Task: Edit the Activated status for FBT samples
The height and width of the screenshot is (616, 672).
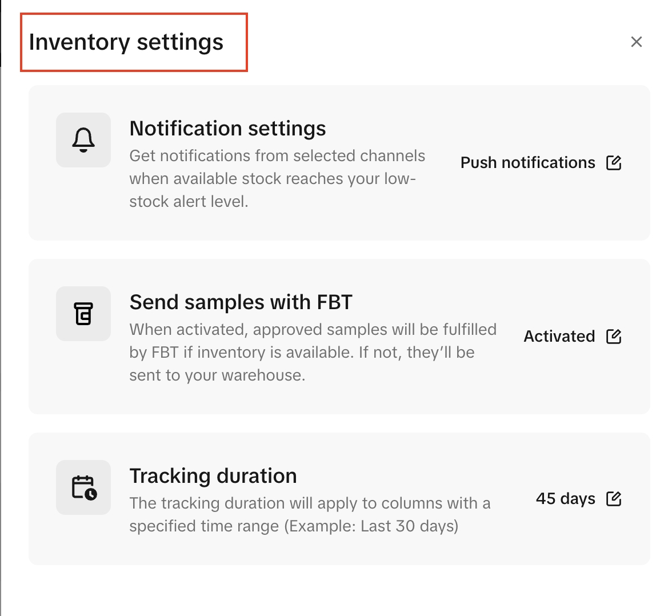Action: (x=614, y=337)
